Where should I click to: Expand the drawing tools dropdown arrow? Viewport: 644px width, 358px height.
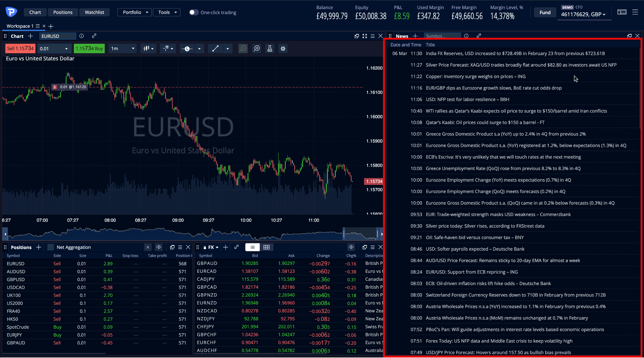pyautogui.click(x=228, y=48)
